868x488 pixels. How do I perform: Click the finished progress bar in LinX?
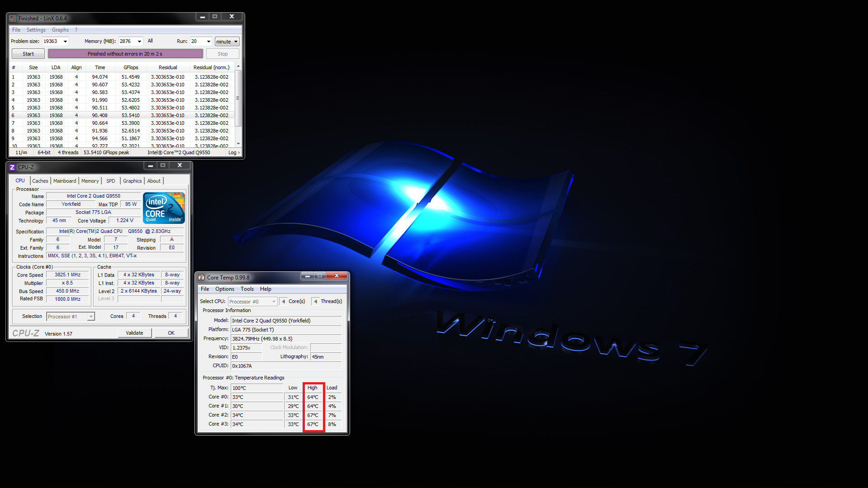[x=125, y=54]
